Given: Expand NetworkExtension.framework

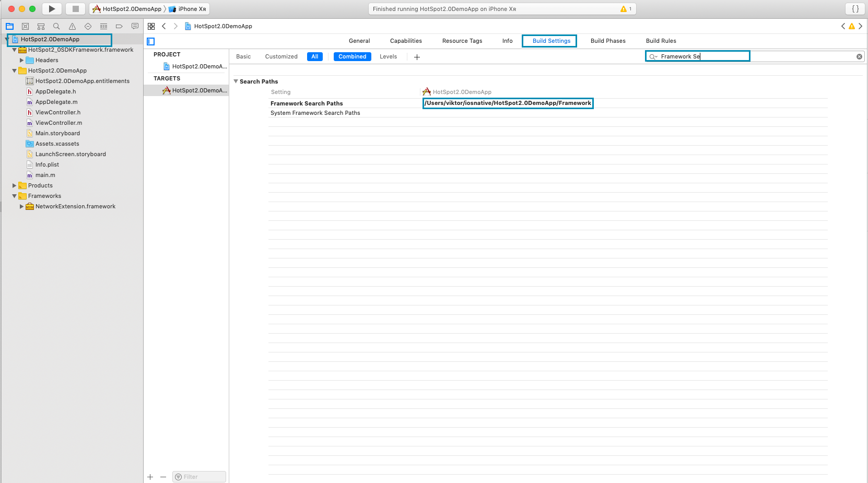Looking at the screenshot, I should [21, 206].
